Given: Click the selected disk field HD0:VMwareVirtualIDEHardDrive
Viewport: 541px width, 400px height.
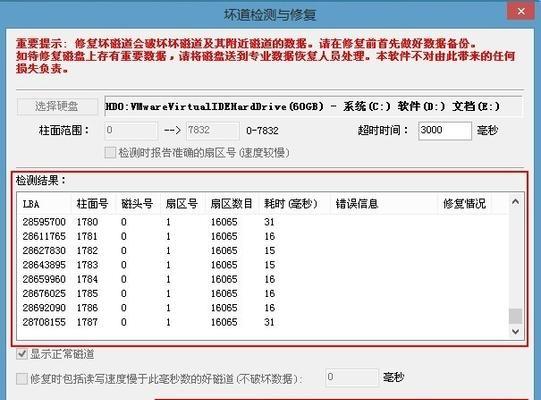Looking at the screenshot, I should tap(314, 106).
